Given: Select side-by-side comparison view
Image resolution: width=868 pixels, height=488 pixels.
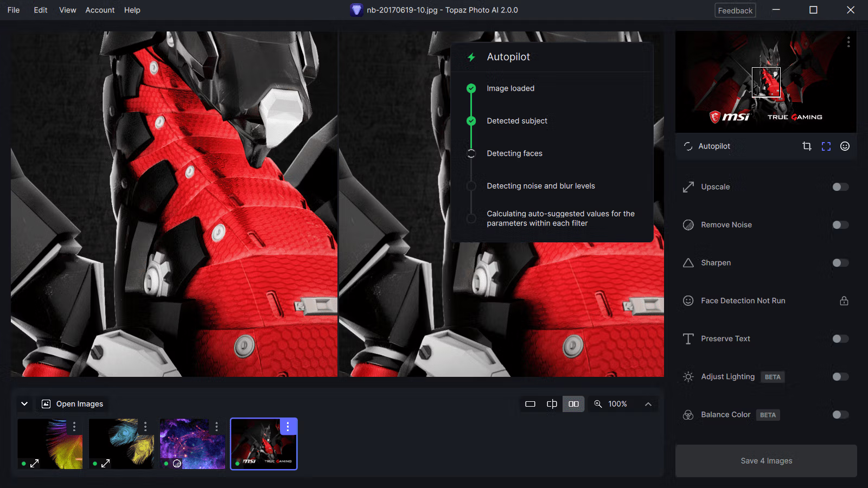Looking at the screenshot, I should (573, 404).
